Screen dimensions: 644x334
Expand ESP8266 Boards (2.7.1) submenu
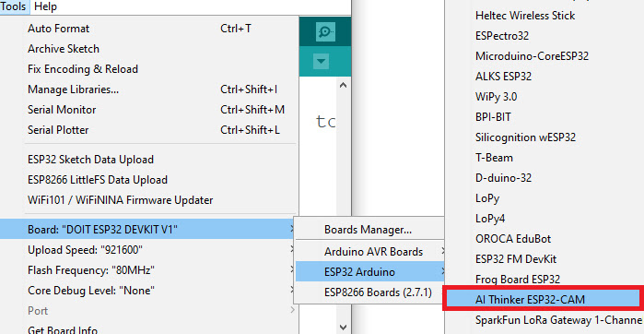(370, 292)
